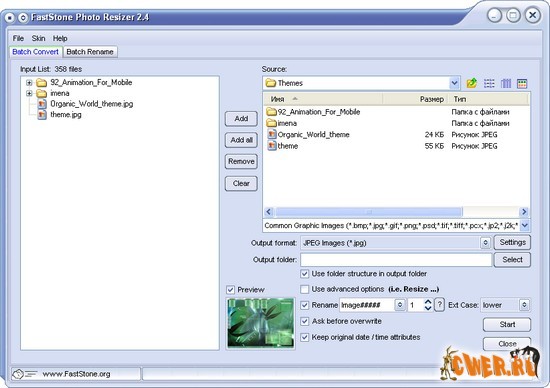Switch source view to details columns icon
The width and height of the screenshot is (550, 388).
(x=505, y=83)
